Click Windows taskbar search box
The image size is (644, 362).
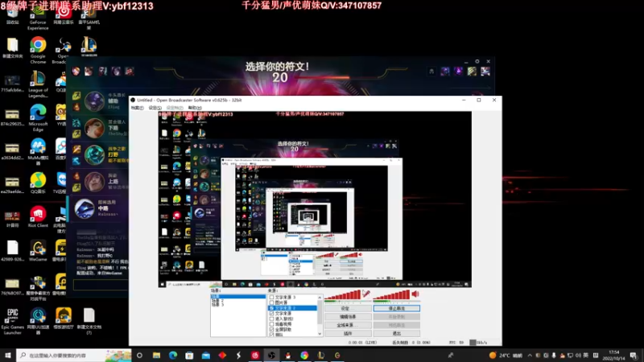pos(74,355)
